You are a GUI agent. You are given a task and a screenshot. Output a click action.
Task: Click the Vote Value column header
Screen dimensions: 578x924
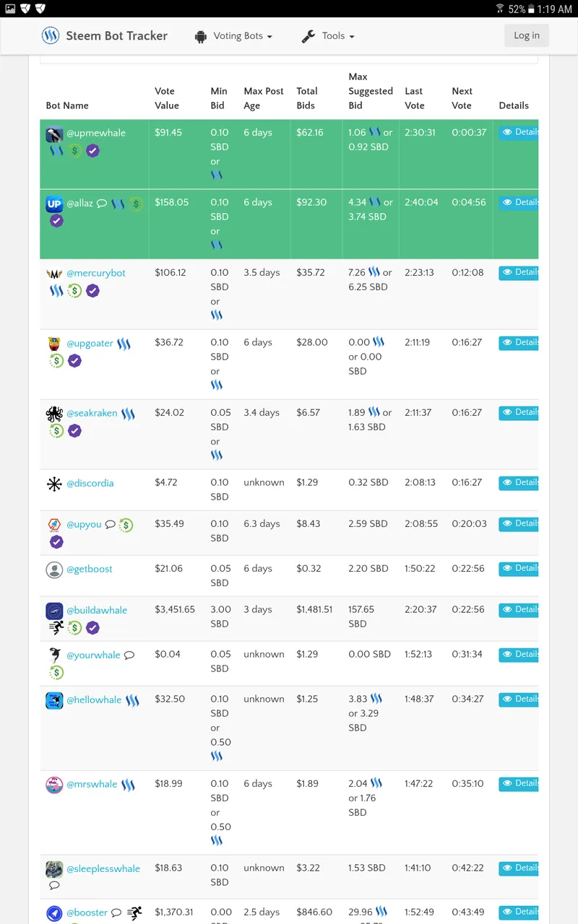(x=167, y=98)
